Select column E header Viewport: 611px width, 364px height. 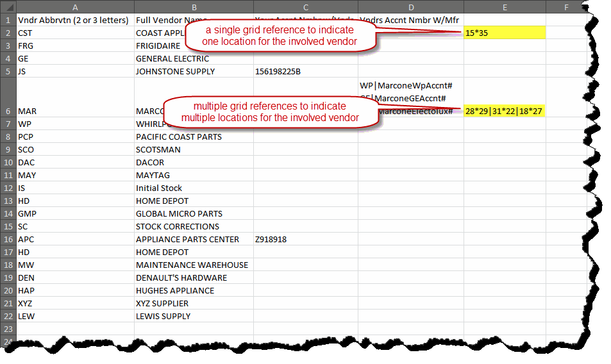(505, 7)
